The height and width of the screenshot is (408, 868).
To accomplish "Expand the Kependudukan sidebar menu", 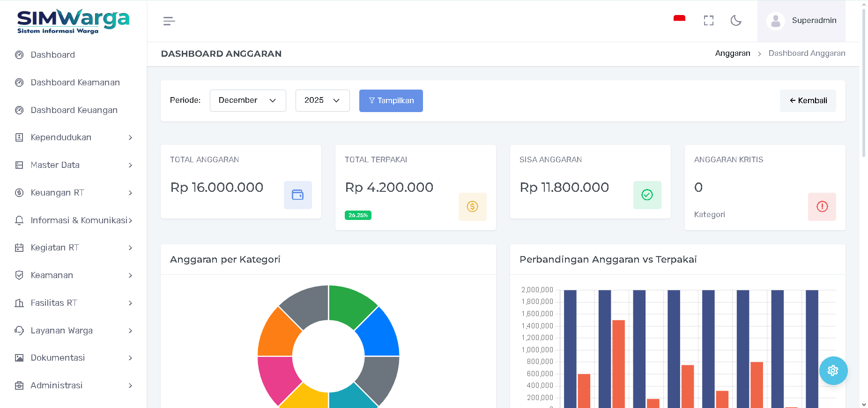I will pyautogui.click(x=74, y=137).
